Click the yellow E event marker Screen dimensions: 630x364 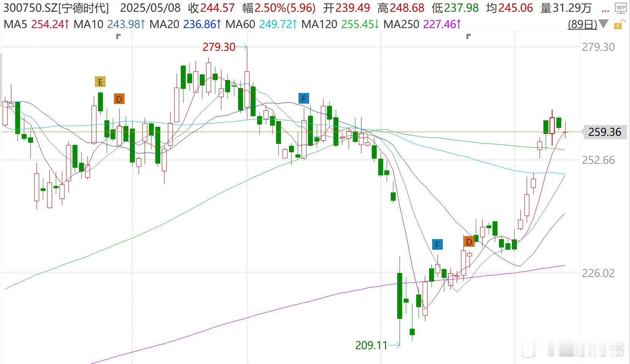[x=100, y=82]
